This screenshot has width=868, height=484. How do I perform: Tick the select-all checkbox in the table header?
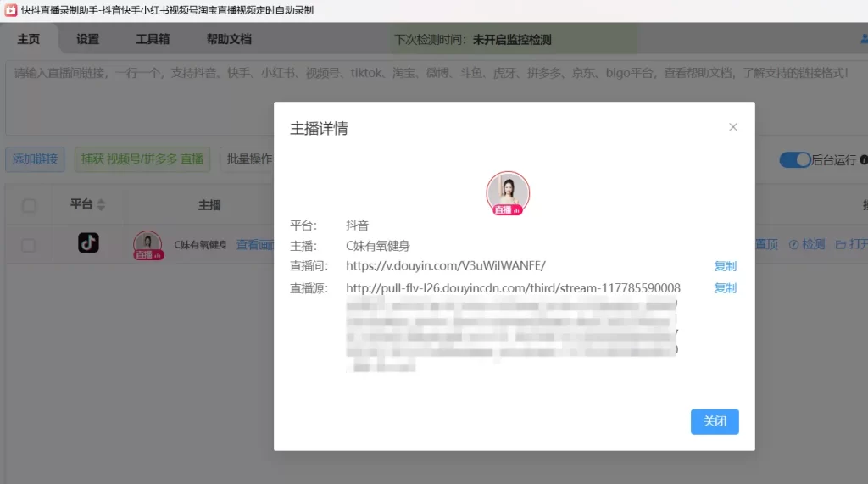click(x=29, y=205)
